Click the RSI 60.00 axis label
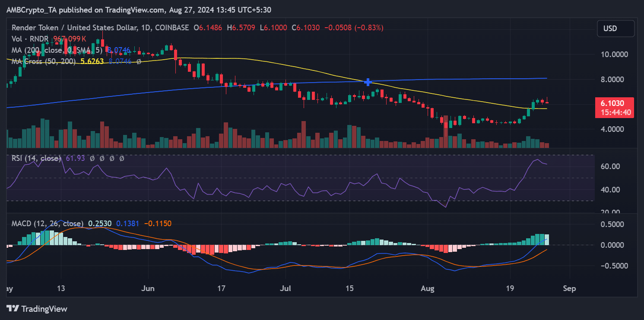 tap(611, 166)
